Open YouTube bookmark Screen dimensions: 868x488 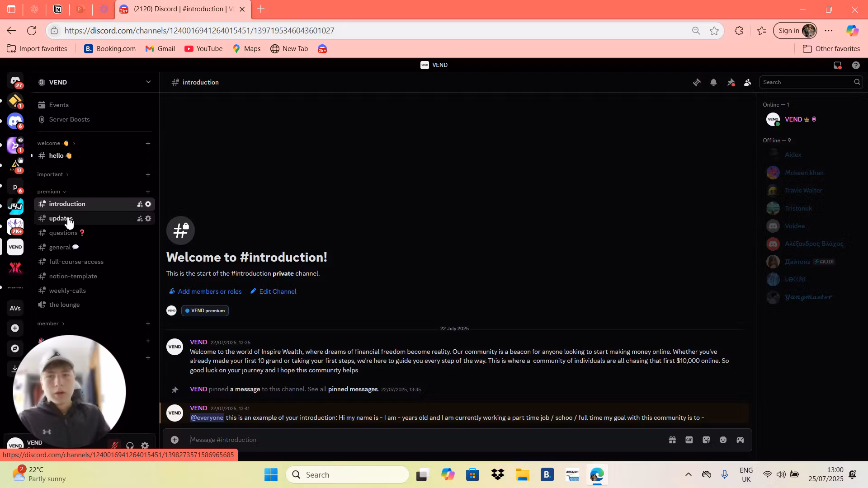click(203, 49)
